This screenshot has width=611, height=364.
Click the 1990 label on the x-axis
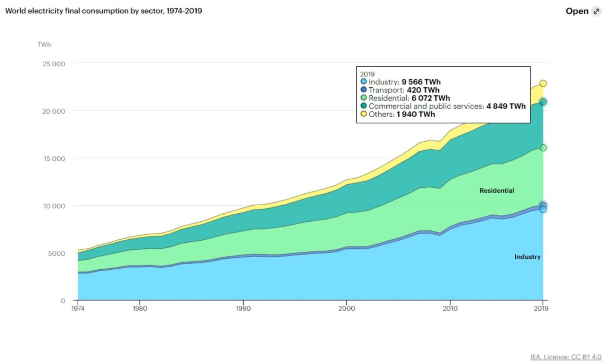(x=243, y=308)
